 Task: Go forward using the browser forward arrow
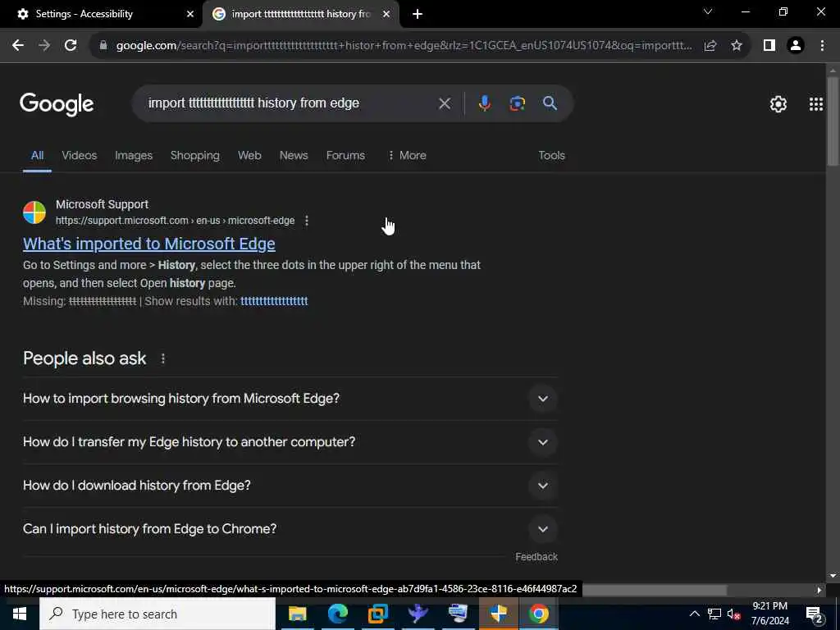pos(44,46)
